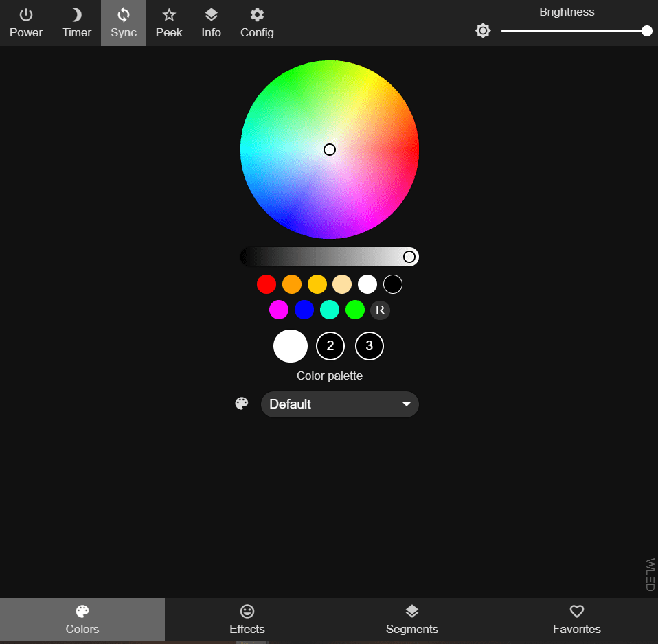Viewport: 658px width, 644px height.
Task: Toggle the Power button
Action: tap(26, 23)
